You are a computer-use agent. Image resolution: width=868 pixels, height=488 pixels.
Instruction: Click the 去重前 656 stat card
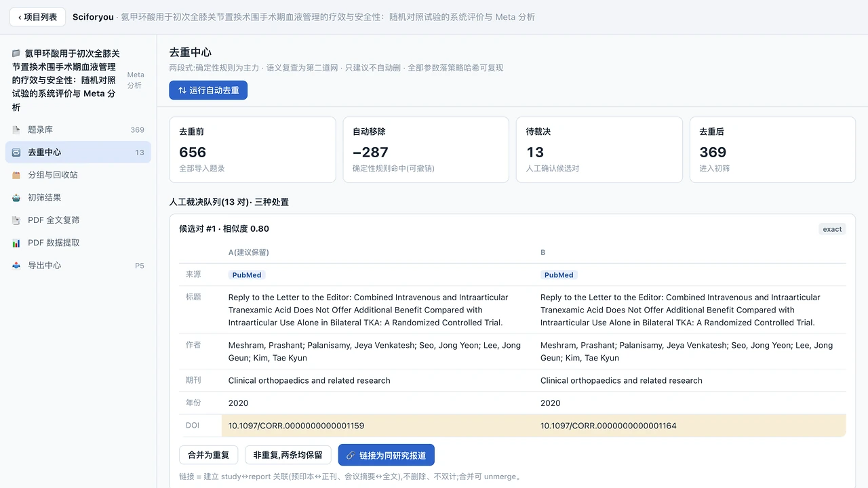252,150
